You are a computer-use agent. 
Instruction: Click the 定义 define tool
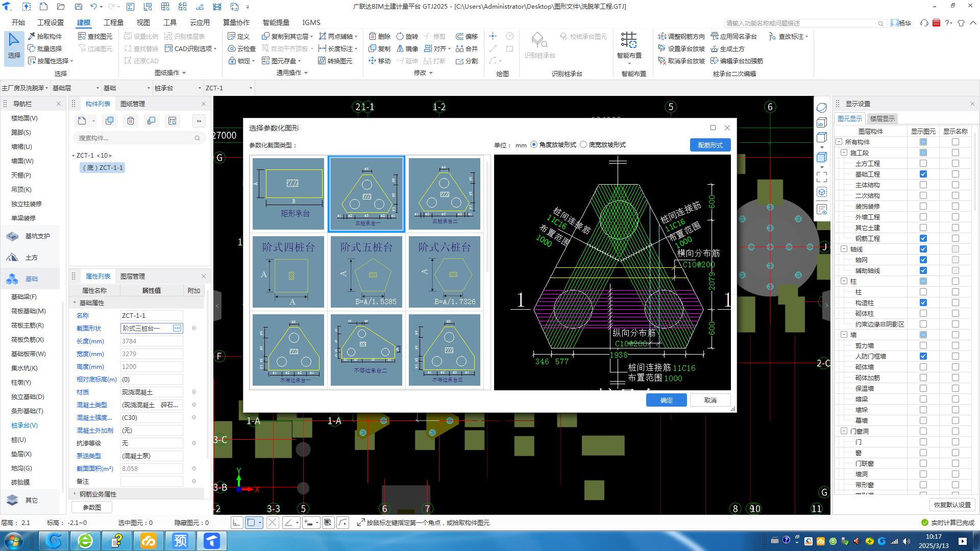238,36
